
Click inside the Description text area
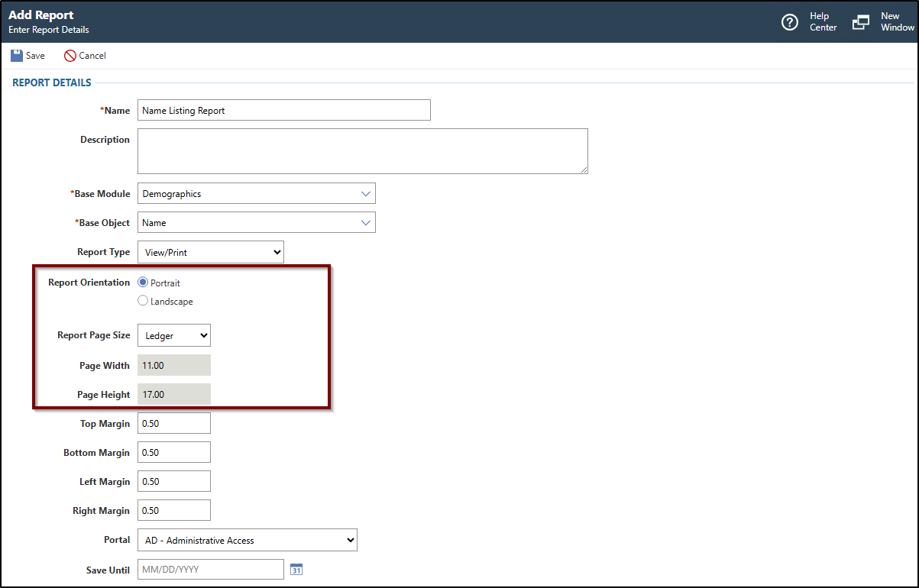[x=362, y=151]
